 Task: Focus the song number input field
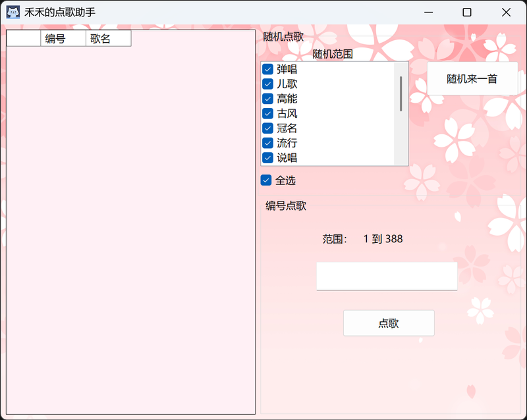[x=387, y=276]
